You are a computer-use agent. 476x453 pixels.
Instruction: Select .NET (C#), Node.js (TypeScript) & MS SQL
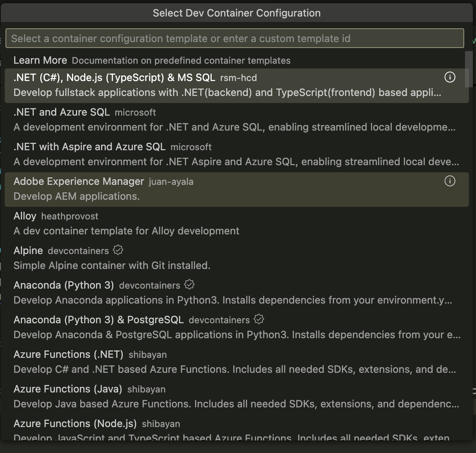click(237, 85)
